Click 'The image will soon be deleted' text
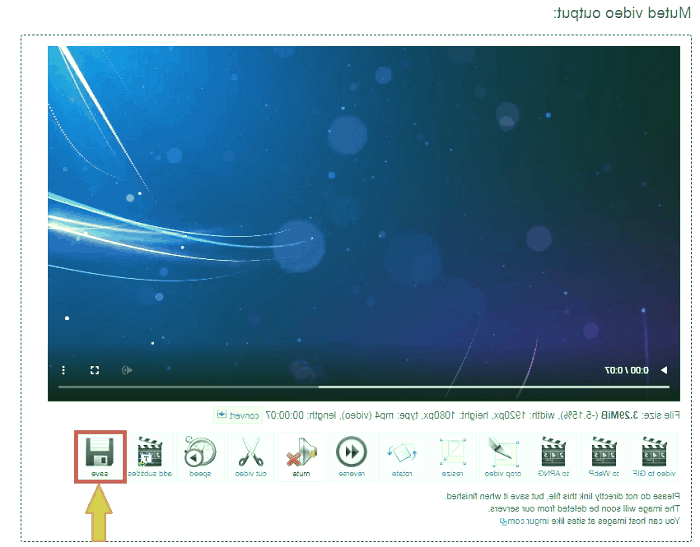The image size is (700, 547). [584, 509]
